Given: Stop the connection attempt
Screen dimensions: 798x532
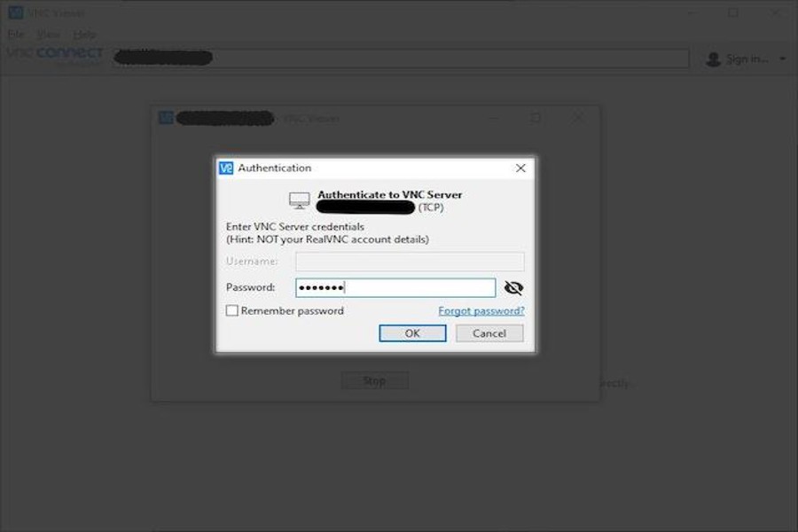Looking at the screenshot, I should (374, 380).
